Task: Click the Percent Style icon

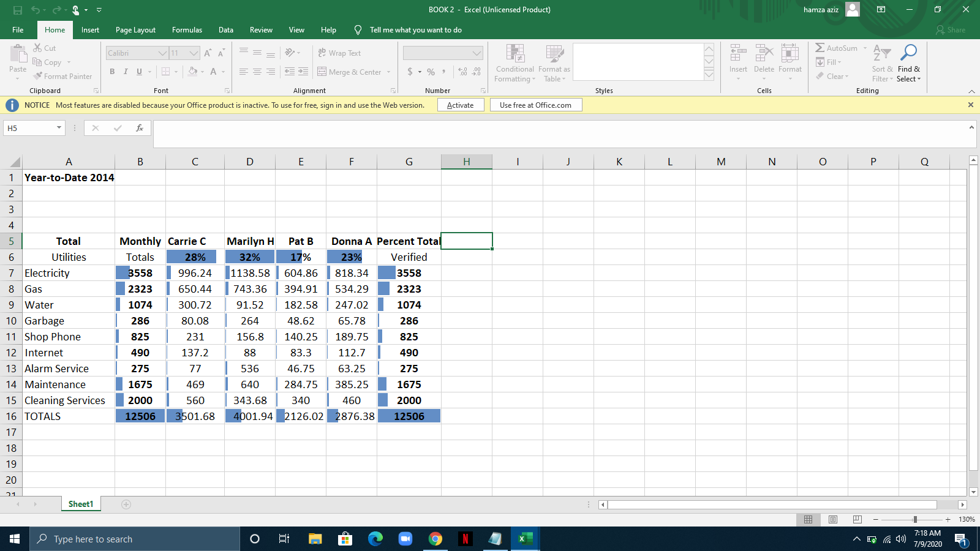Action: [x=429, y=72]
